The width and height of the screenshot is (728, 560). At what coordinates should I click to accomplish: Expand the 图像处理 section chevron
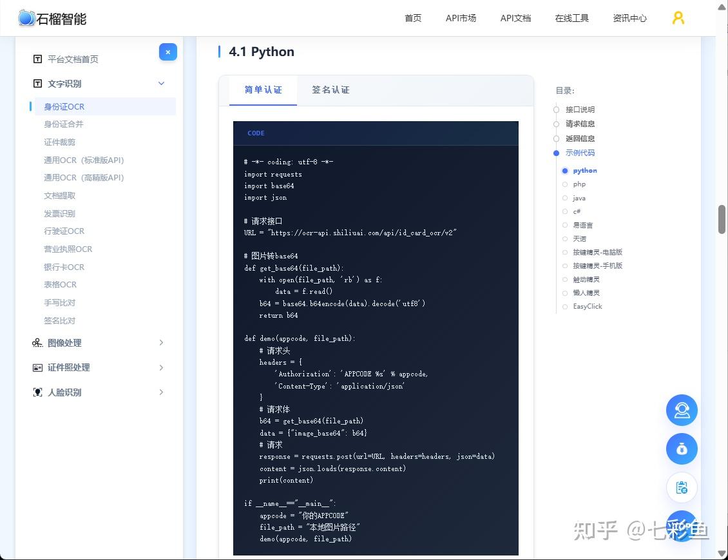click(161, 343)
